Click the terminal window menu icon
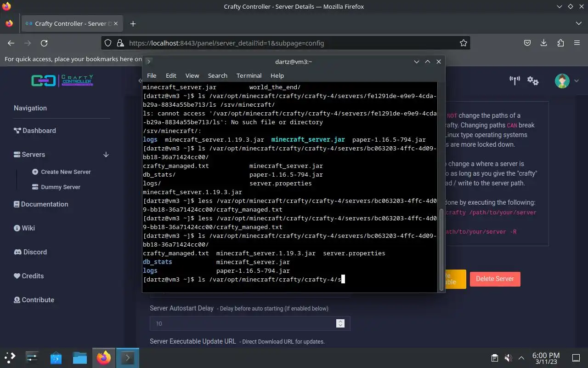This screenshot has width=588, height=368. [x=148, y=61]
